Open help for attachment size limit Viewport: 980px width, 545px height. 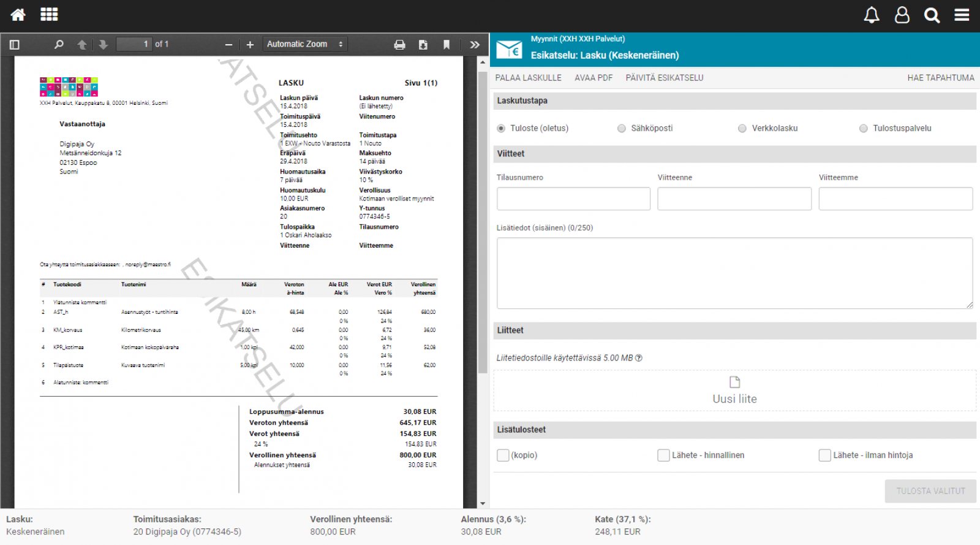639,358
